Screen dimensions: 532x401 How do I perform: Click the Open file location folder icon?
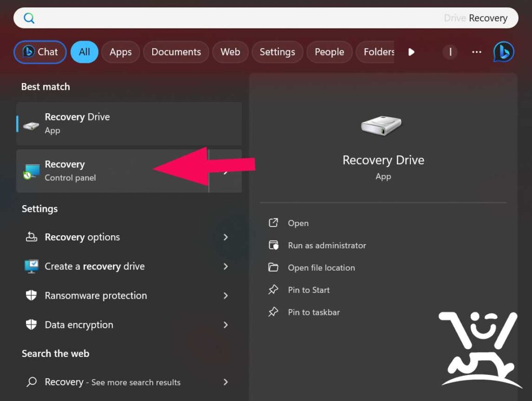(273, 268)
